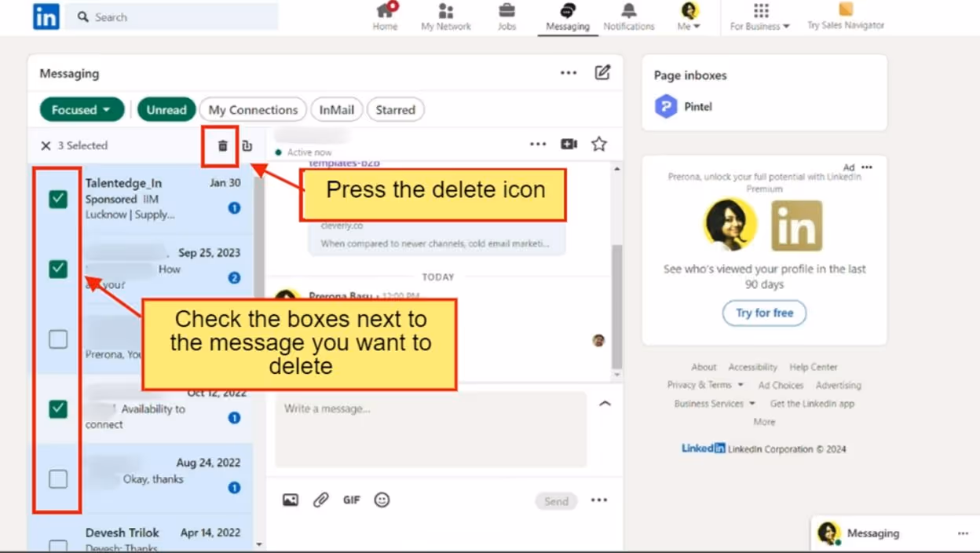Screen dimensions: 980x553
Task: Select the Unread filter tab
Action: tap(166, 109)
